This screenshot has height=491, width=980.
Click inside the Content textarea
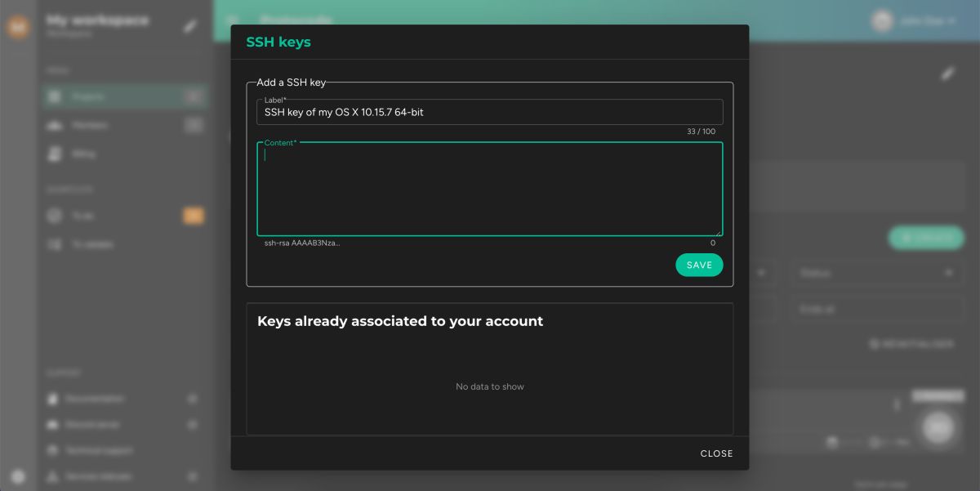(489, 188)
